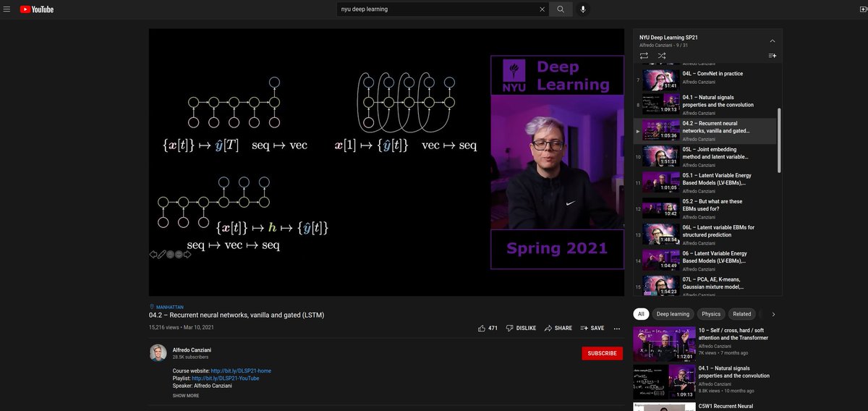
Task: Play playlist item 04L – ConvNet in practice
Action: click(705, 80)
